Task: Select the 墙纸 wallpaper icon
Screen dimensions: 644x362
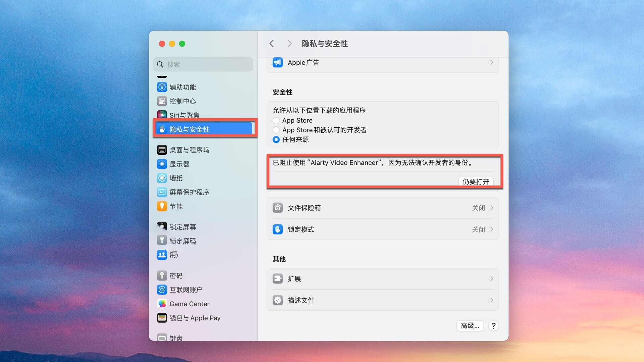Action: click(162, 178)
